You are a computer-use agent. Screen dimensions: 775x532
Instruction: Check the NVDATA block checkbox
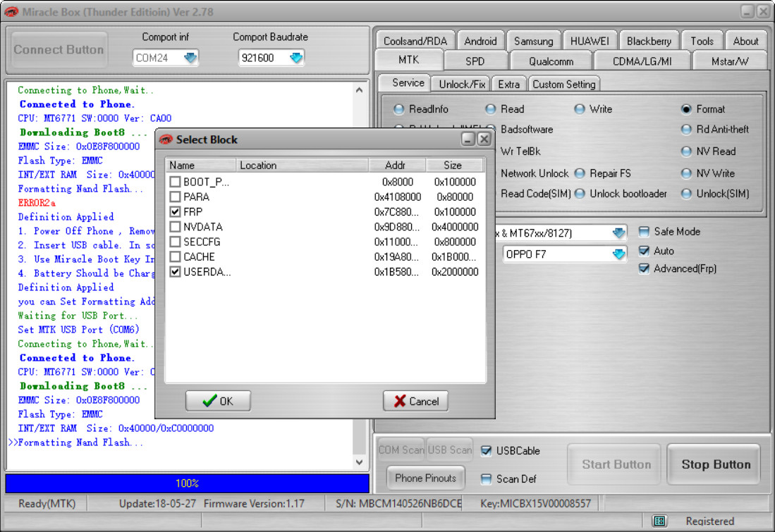point(174,227)
